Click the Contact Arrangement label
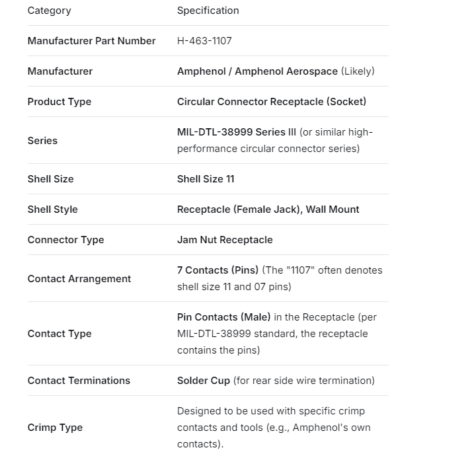The image size is (476, 456). click(x=79, y=279)
